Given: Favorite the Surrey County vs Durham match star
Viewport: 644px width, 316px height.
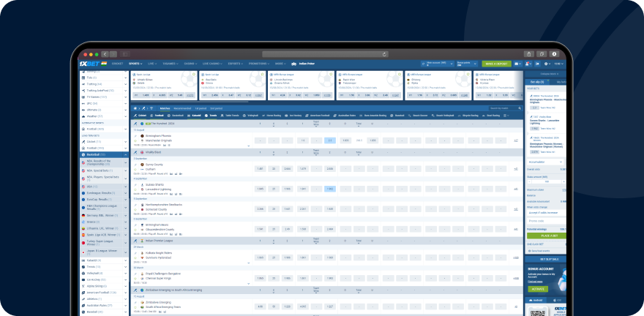Looking at the screenshot, I should coord(135,169).
